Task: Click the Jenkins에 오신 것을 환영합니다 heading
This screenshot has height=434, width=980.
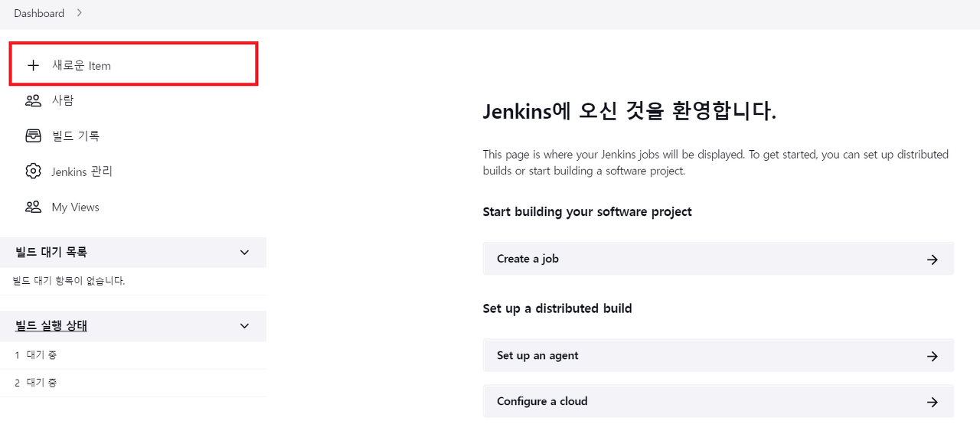Action: point(629,111)
